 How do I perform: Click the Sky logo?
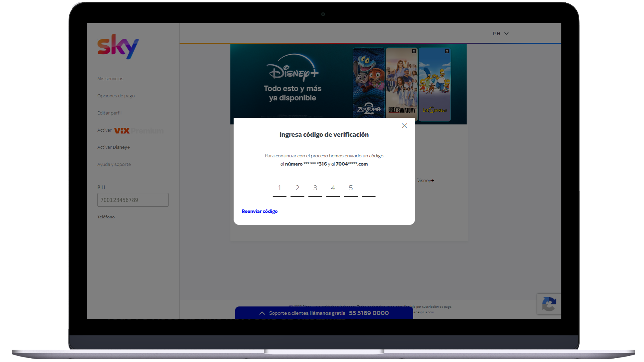(x=118, y=47)
